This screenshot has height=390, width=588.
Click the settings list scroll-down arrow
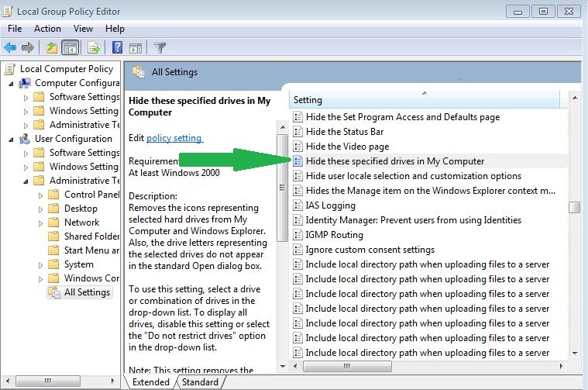click(574, 353)
